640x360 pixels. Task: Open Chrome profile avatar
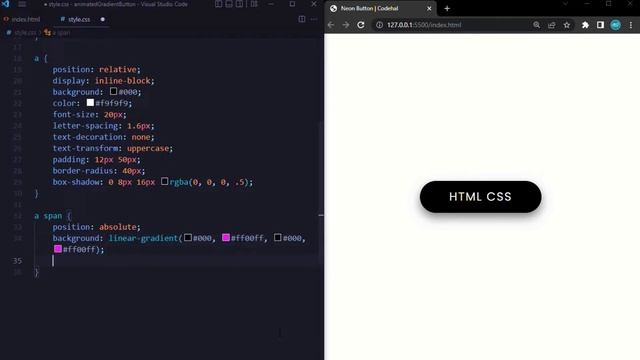616,25
